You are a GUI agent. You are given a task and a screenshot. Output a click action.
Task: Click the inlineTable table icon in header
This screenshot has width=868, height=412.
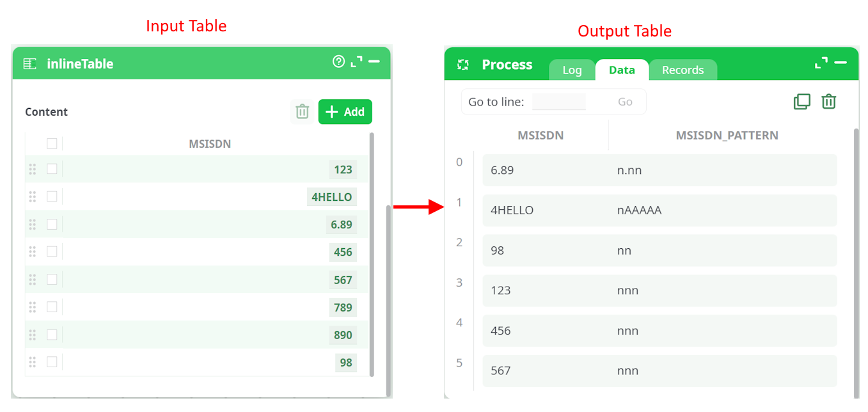(29, 63)
